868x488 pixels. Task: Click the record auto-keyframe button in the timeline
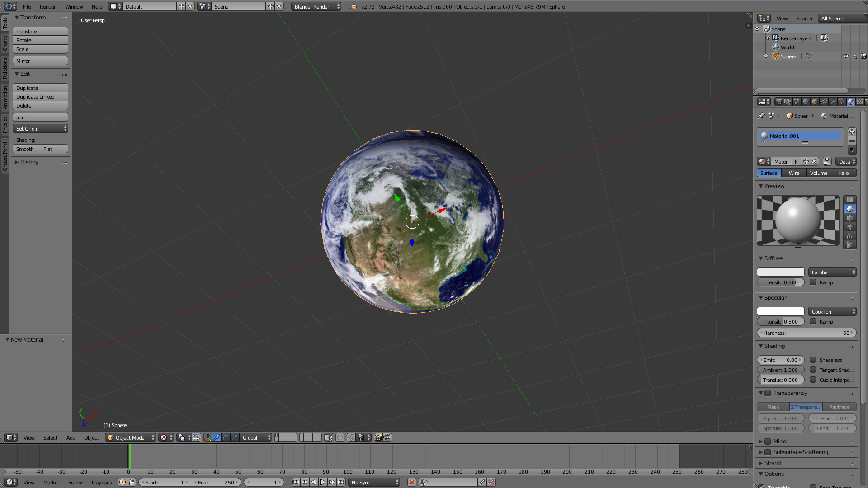[411, 482]
